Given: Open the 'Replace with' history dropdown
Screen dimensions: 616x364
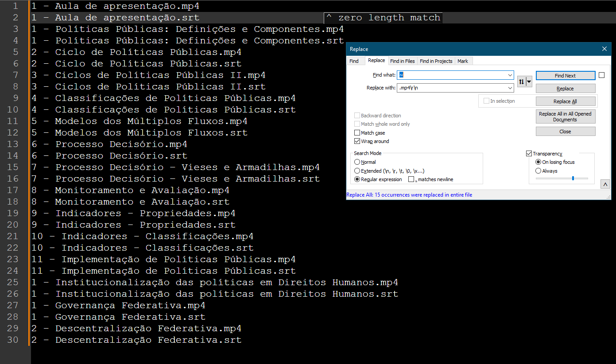Looking at the screenshot, I should coord(510,88).
